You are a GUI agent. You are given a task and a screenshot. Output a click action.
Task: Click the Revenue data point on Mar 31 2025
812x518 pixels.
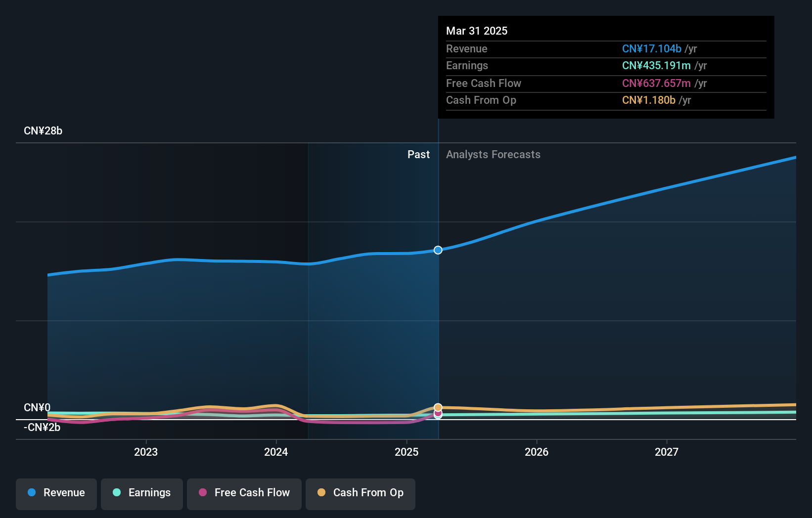[438, 250]
